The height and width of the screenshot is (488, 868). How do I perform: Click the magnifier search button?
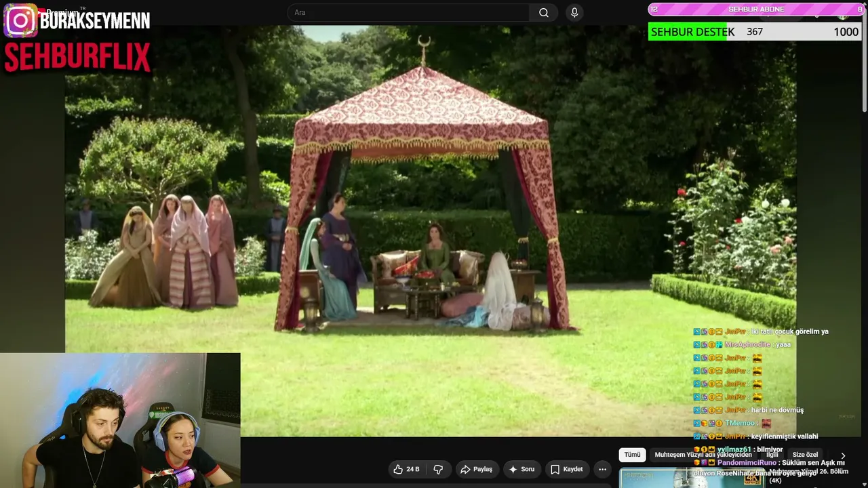[544, 13]
